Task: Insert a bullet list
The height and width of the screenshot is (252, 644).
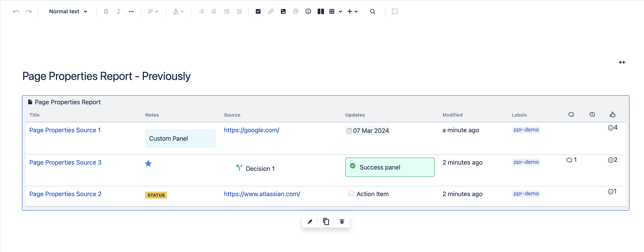Action: coord(201,12)
